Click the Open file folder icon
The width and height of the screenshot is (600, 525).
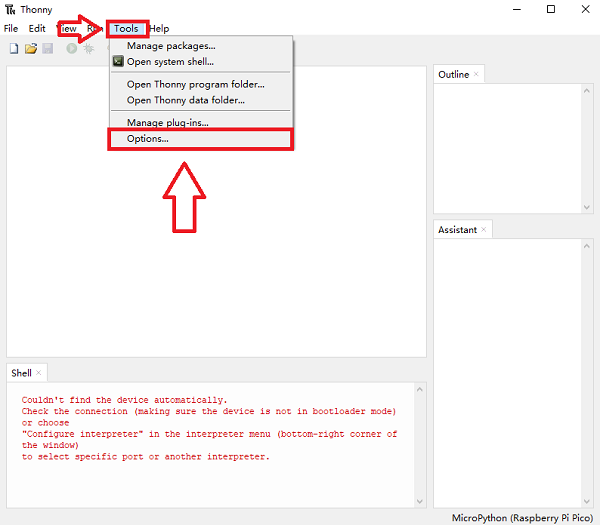[x=31, y=49]
